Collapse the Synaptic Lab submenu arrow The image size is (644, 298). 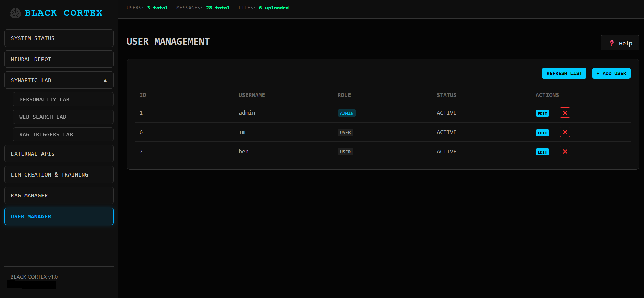click(105, 80)
